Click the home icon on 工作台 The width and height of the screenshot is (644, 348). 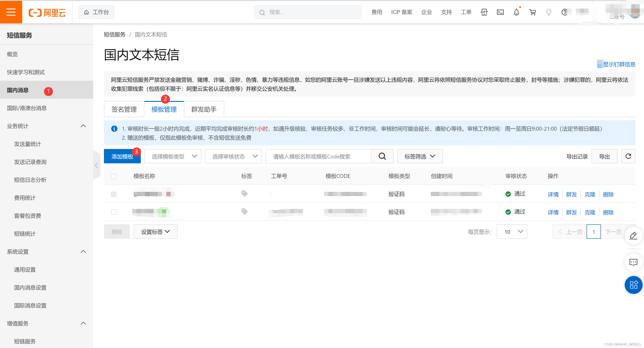[86, 12]
